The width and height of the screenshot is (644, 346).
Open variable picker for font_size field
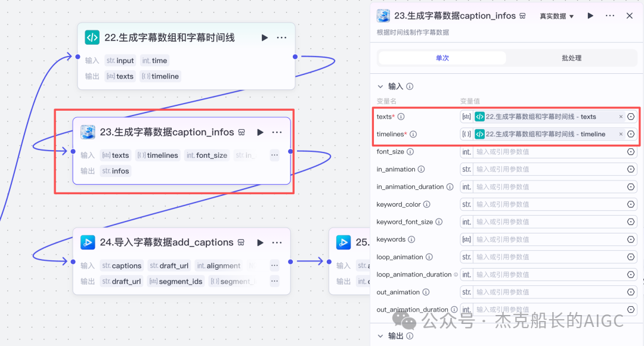(x=631, y=152)
